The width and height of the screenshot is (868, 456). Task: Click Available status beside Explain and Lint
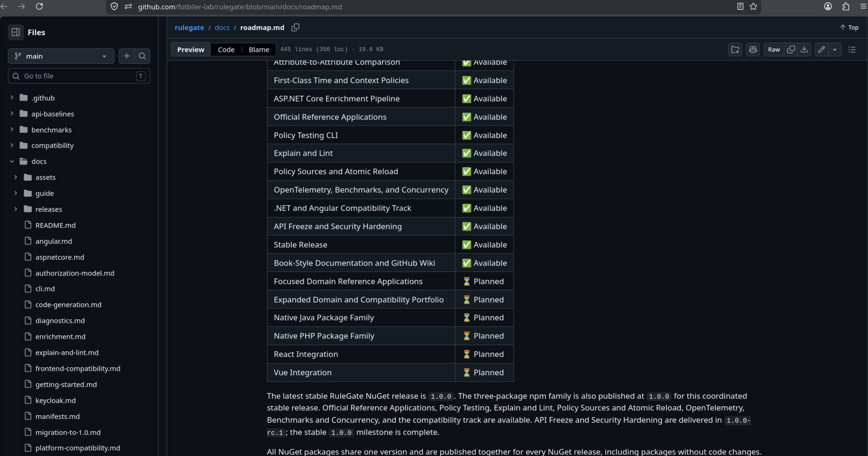click(484, 154)
